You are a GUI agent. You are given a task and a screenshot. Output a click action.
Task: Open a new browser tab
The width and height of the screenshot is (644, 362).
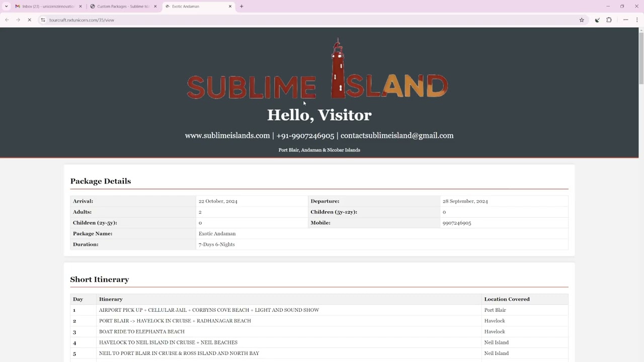click(x=242, y=7)
